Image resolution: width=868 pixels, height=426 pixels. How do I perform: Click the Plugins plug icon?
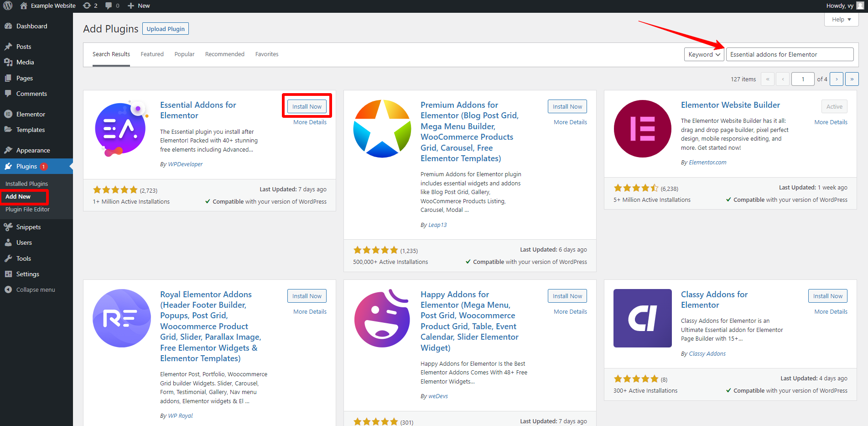(8, 166)
